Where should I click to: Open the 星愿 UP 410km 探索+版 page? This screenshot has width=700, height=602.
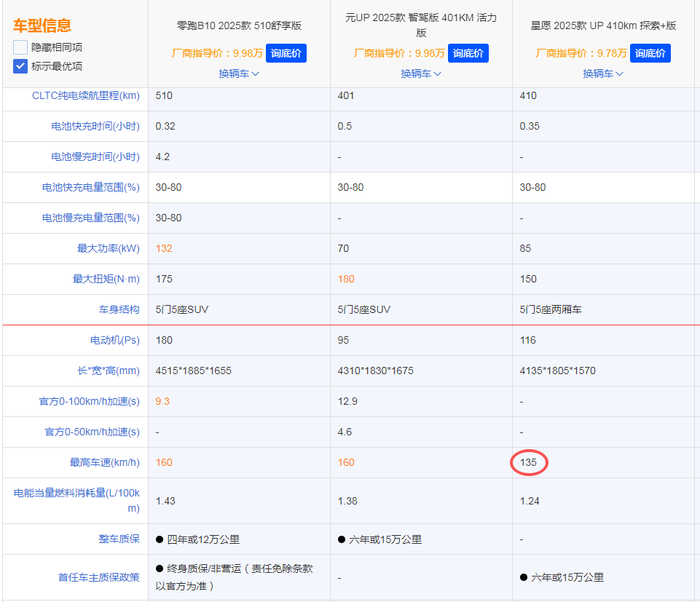click(x=603, y=25)
